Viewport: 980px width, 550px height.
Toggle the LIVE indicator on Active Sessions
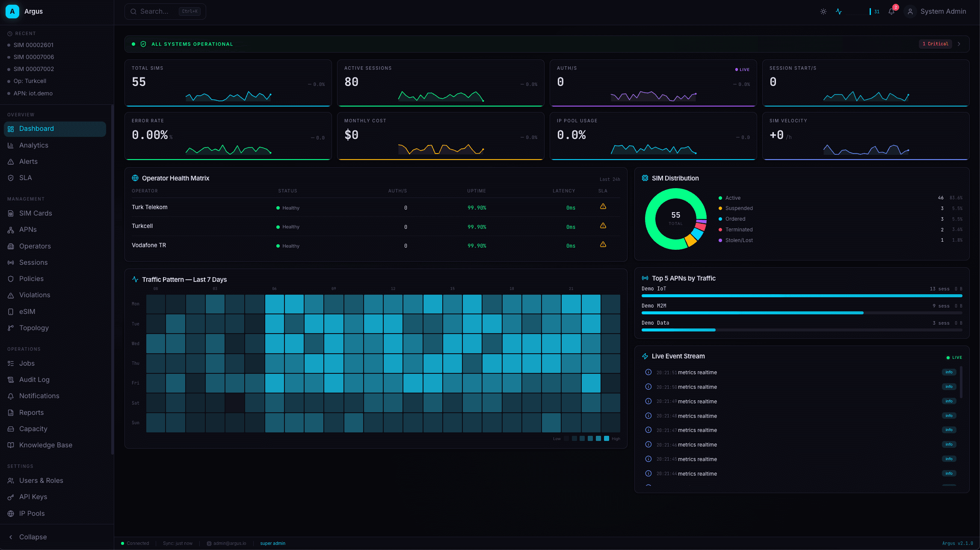pyautogui.click(x=742, y=69)
